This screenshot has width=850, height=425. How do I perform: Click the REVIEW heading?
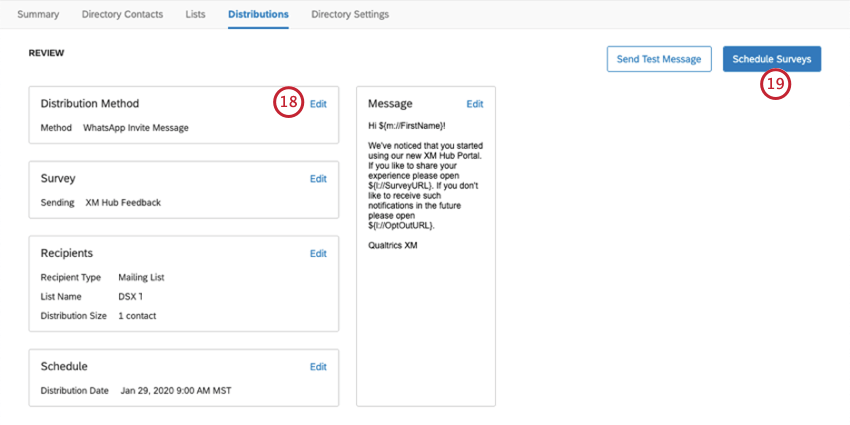(46, 53)
